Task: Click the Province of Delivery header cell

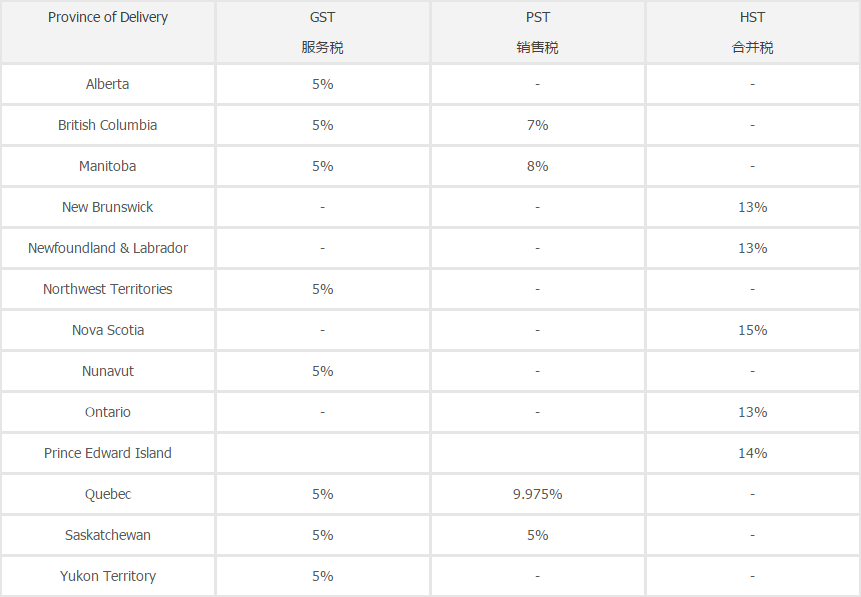Action: point(108,32)
